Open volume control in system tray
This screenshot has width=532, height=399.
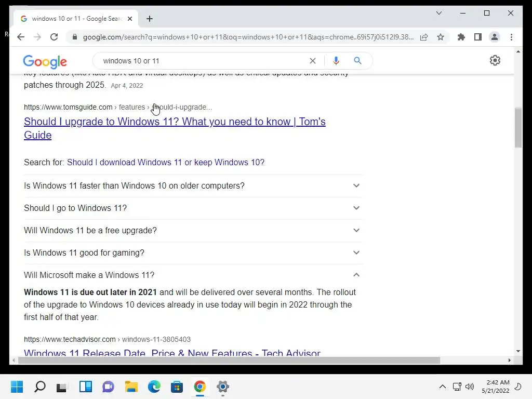point(470,387)
